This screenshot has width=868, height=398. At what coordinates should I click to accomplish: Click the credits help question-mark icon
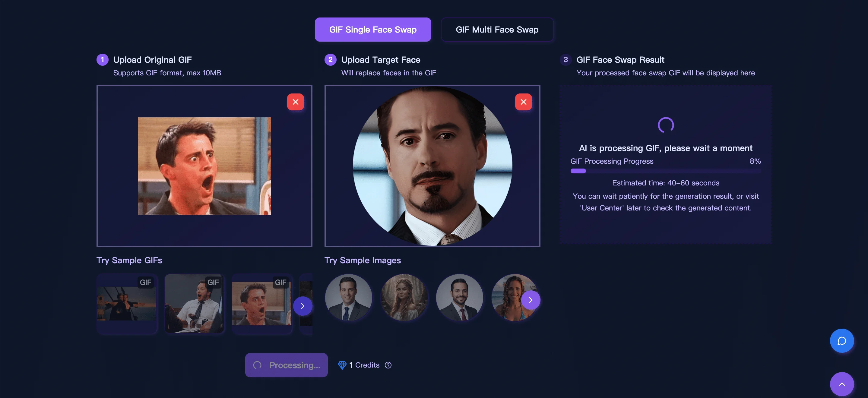tap(388, 365)
